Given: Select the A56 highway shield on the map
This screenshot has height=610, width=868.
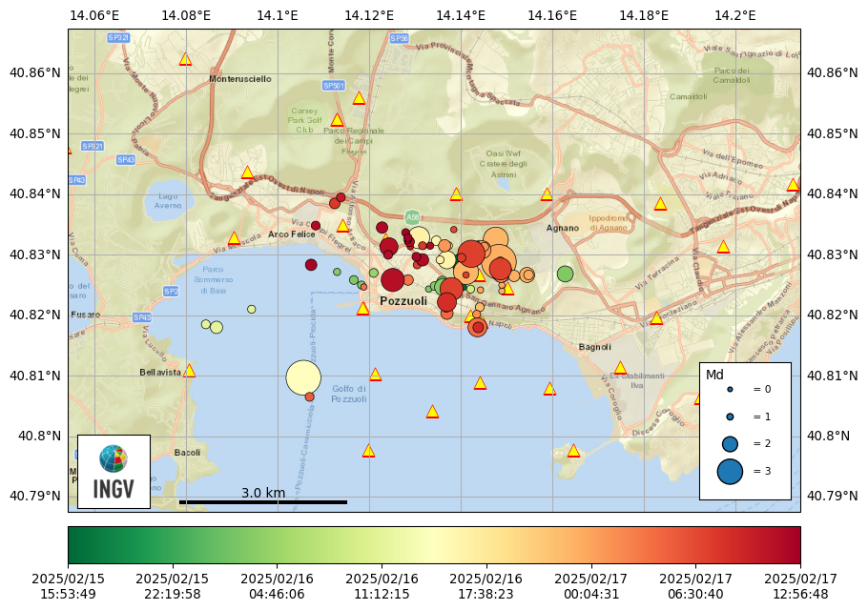Looking at the screenshot, I should pos(411,217).
